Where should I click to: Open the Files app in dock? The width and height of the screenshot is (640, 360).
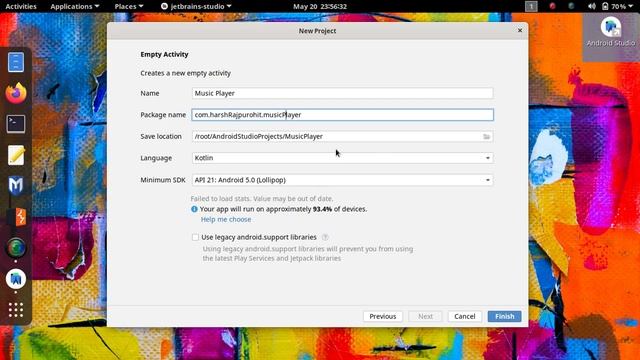[16, 62]
